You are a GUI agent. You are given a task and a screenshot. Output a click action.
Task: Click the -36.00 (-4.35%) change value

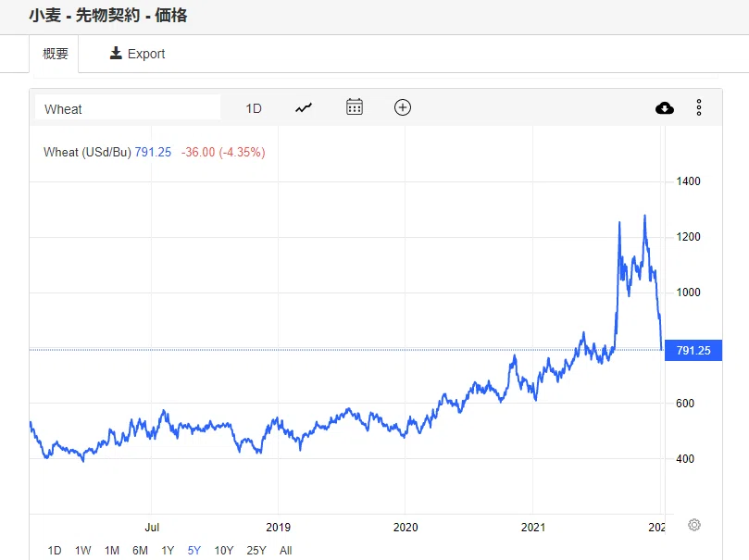[x=223, y=153]
